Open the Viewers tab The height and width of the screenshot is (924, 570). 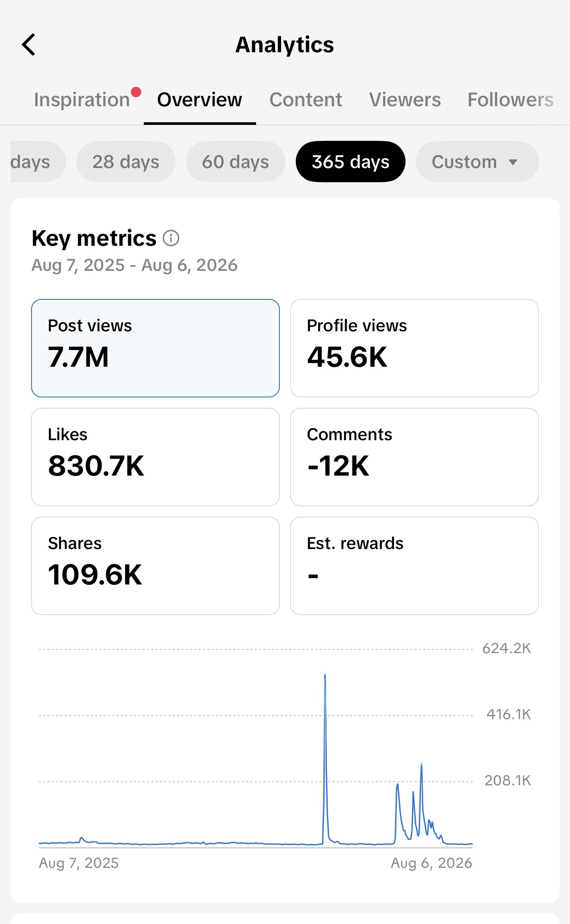coord(405,100)
